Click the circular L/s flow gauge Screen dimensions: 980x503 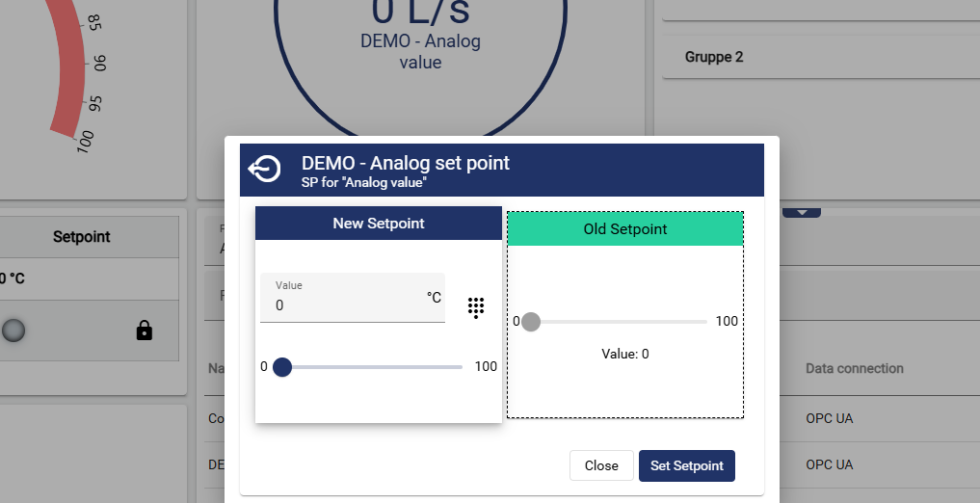[x=420, y=58]
